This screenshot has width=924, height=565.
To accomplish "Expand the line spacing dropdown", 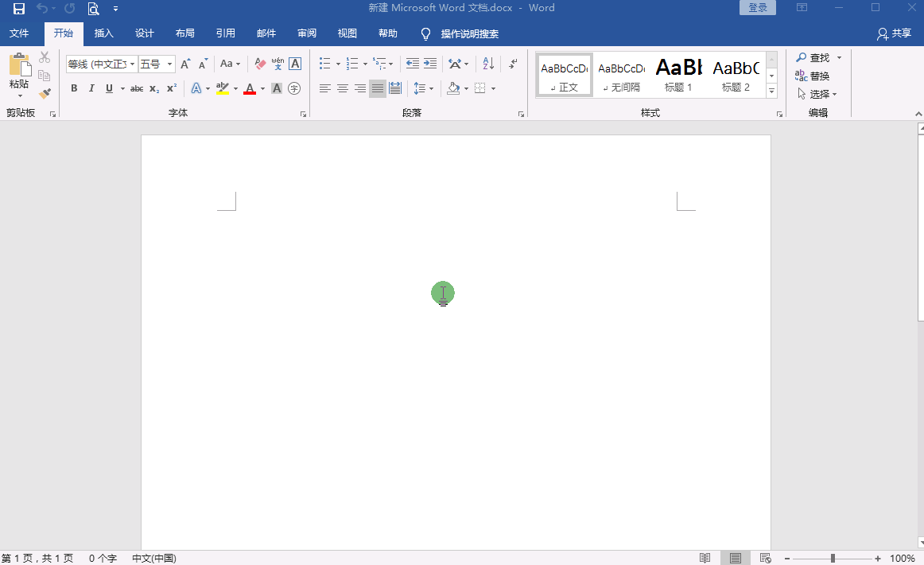I will [431, 88].
